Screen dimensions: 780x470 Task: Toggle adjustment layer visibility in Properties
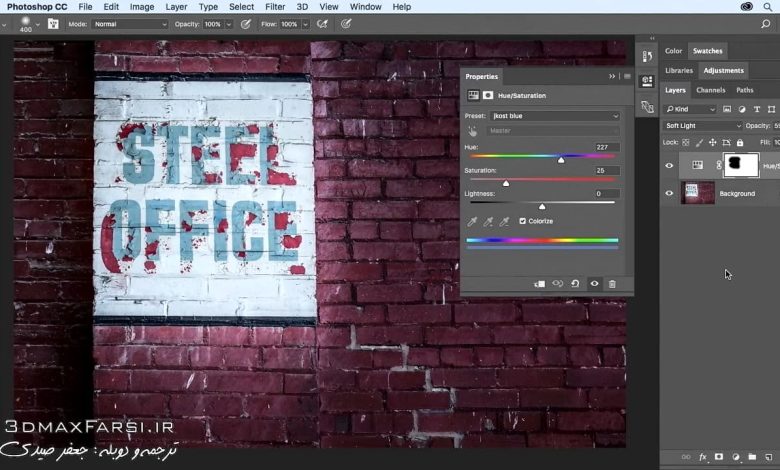click(594, 283)
